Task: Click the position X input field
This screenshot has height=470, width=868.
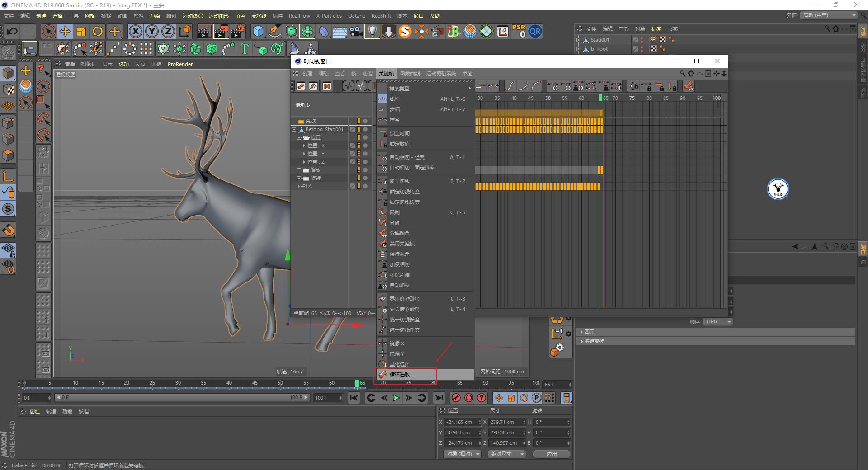Action: point(460,422)
